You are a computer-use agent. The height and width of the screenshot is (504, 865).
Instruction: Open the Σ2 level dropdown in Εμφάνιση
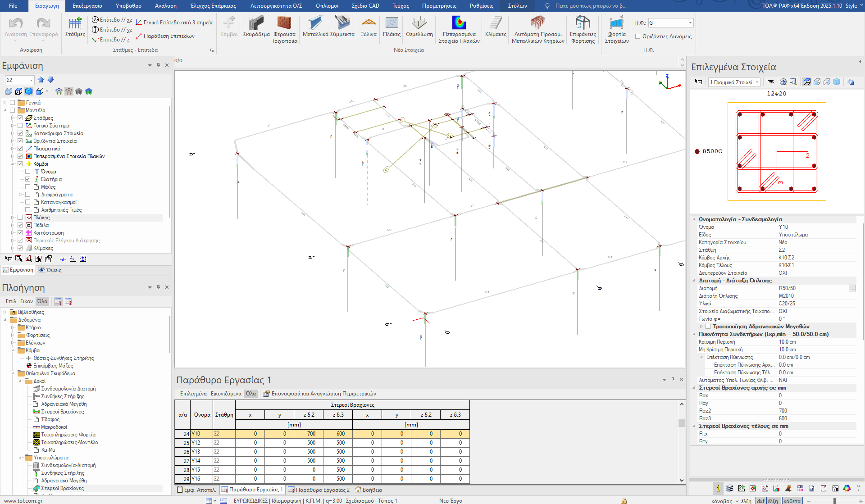pos(31,80)
